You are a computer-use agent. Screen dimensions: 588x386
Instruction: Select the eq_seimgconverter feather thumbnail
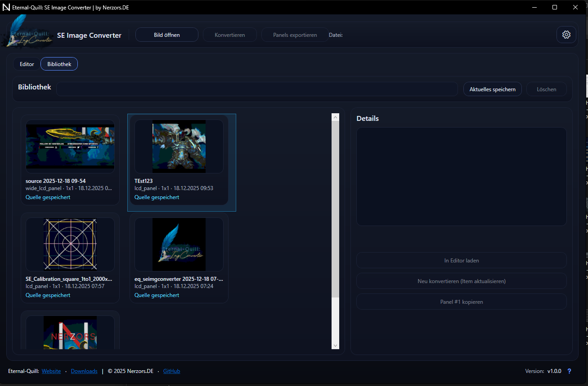click(x=179, y=244)
